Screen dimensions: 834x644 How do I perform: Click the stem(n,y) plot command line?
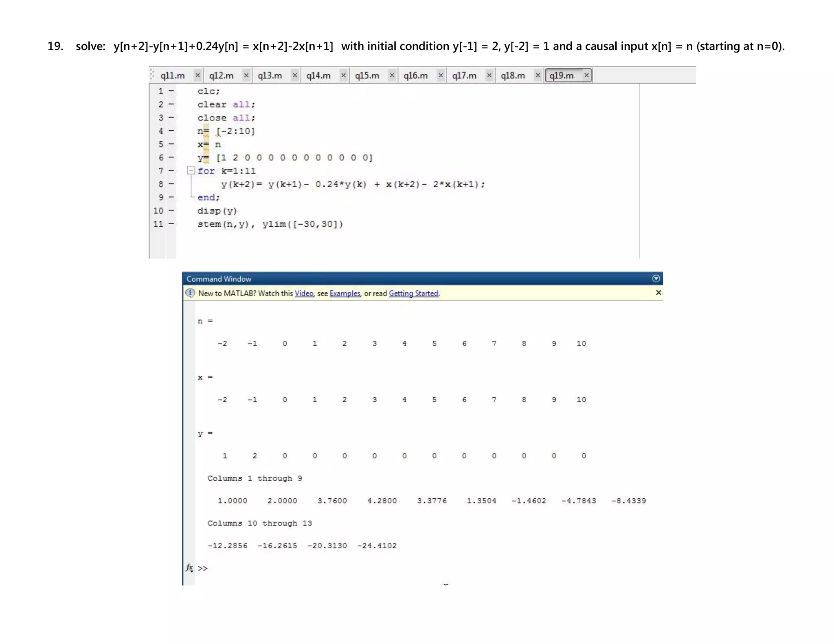pos(270,224)
